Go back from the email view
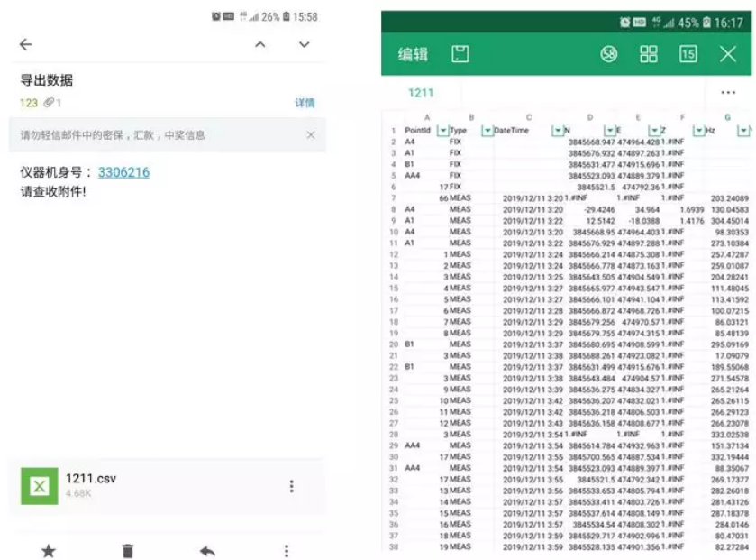Image resolution: width=756 pixels, height=560 pixels. point(25,44)
